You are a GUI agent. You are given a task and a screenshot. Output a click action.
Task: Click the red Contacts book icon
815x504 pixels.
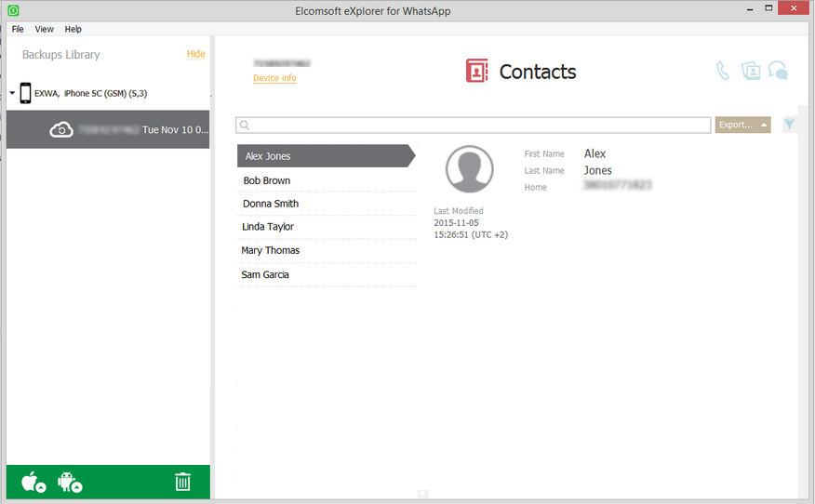pos(476,71)
